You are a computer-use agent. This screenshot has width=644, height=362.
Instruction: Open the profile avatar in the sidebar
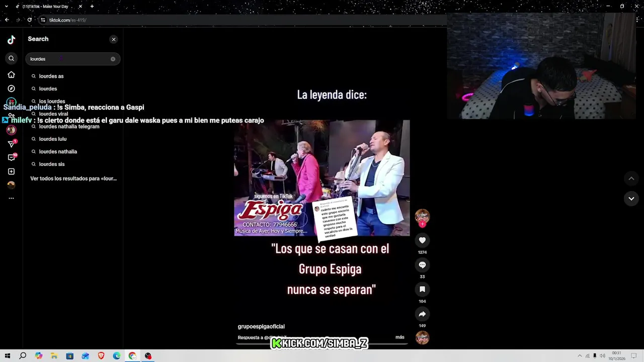11,185
